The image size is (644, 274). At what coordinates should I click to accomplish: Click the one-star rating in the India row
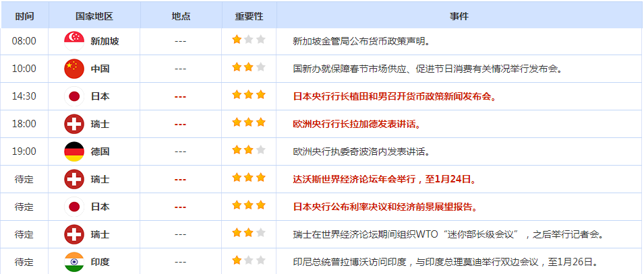(249, 261)
